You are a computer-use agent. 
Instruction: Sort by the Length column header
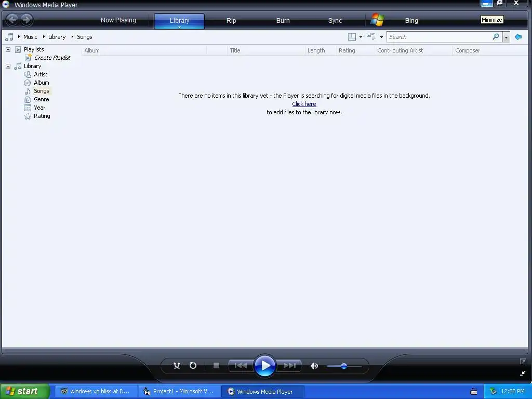pyautogui.click(x=320, y=50)
